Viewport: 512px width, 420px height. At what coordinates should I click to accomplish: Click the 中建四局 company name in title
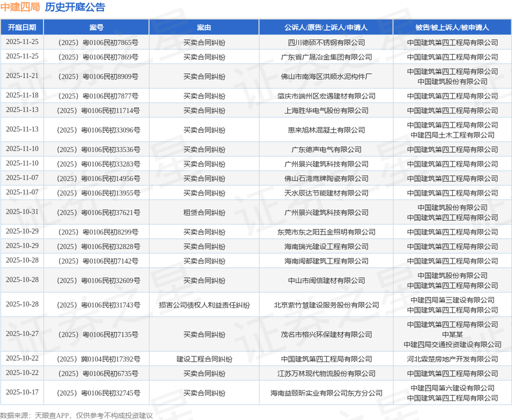[x=20, y=7]
